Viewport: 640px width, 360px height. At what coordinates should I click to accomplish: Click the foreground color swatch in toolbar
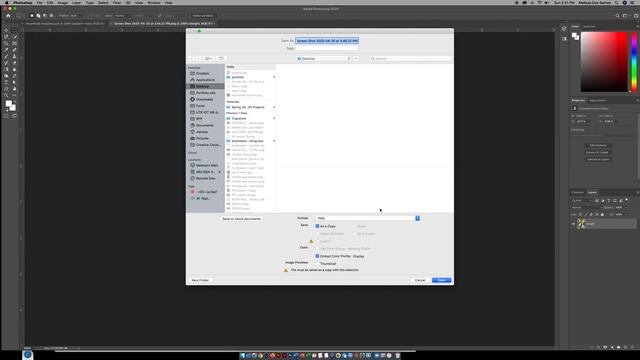coord(9,104)
